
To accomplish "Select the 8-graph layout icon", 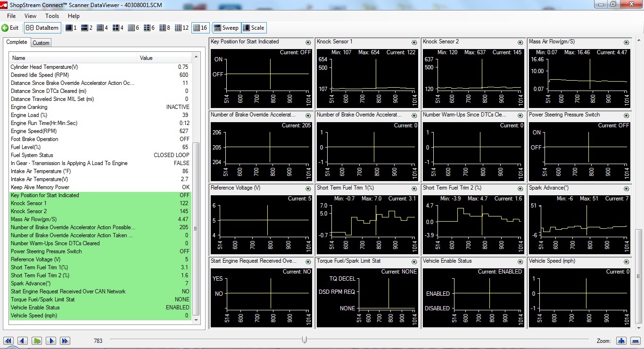I will [165, 28].
